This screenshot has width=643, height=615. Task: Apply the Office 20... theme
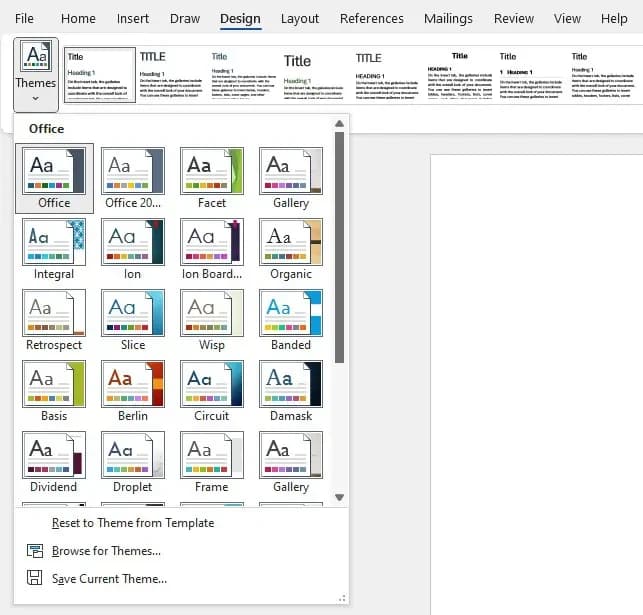click(133, 178)
